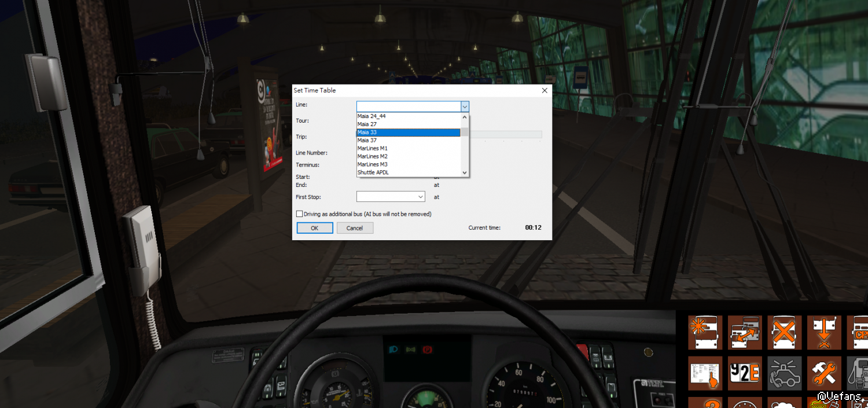Close the Set Time Table dialog
Image resolution: width=868 pixels, height=408 pixels.
(545, 90)
